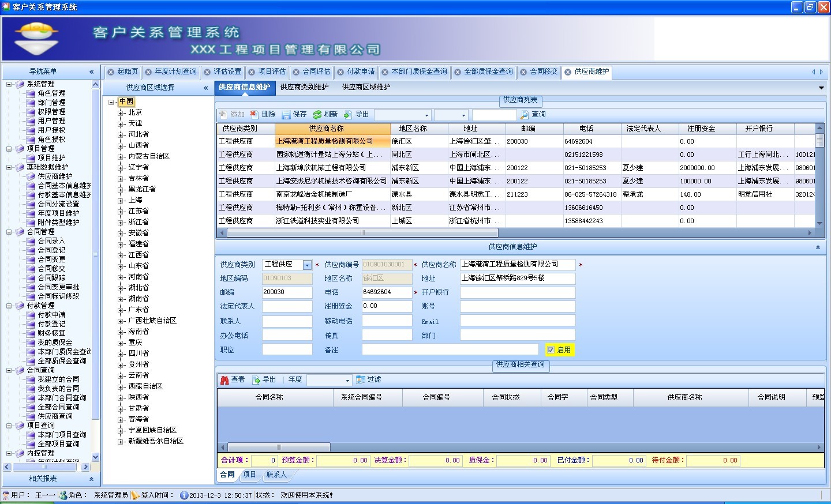The width and height of the screenshot is (831, 504).
Task: Open 年度项目维护 in navigation tree
Action: tap(58, 213)
